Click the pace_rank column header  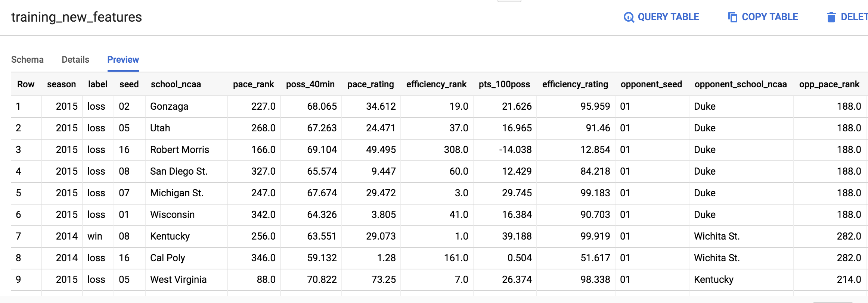(254, 84)
